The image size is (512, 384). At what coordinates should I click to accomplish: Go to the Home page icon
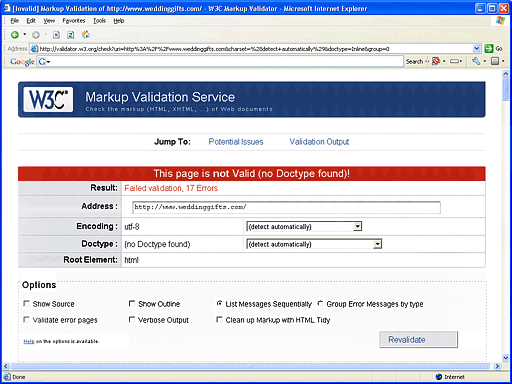pos(86,34)
